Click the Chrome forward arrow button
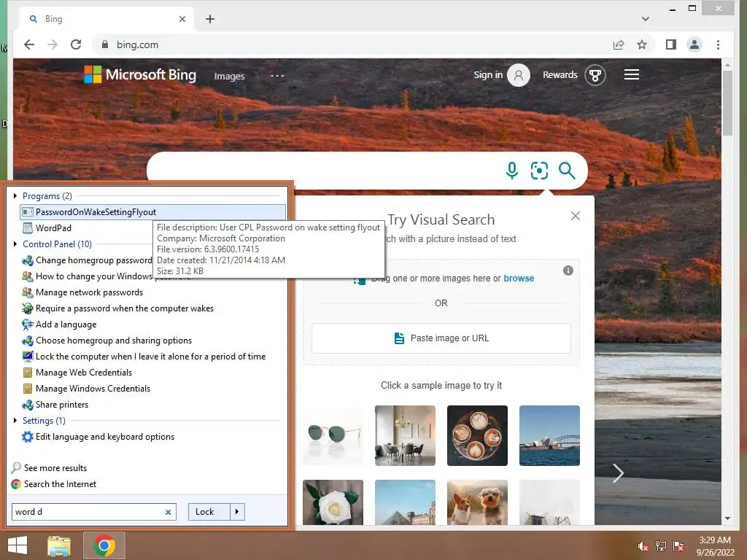Image resolution: width=747 pixels, height=560 pixels. [53, 44]
